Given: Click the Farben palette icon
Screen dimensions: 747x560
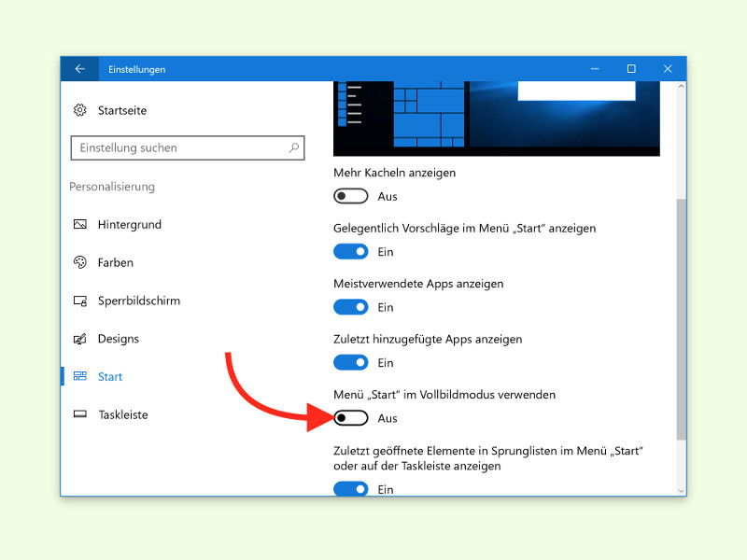Looking at the screenshot, I should pyautogui.click(x=80, y=262).
